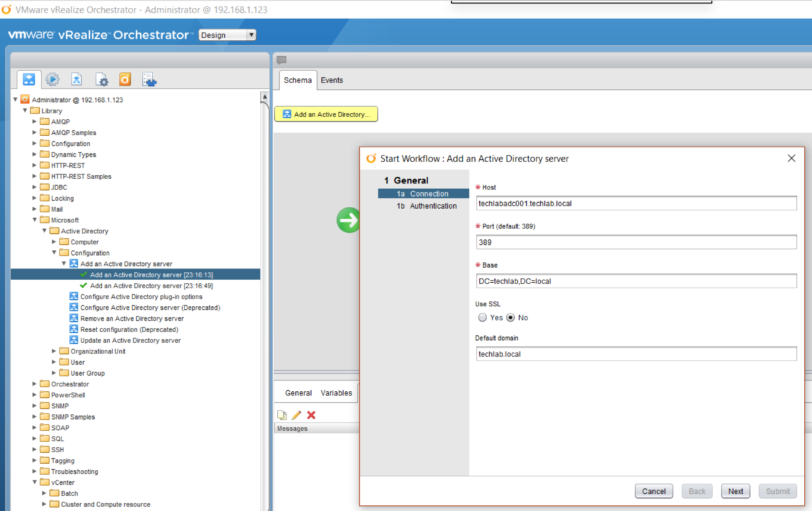Click the Start Workflow dialog orange icon
The height and width of the screenshot is (511, 812).
371,158
